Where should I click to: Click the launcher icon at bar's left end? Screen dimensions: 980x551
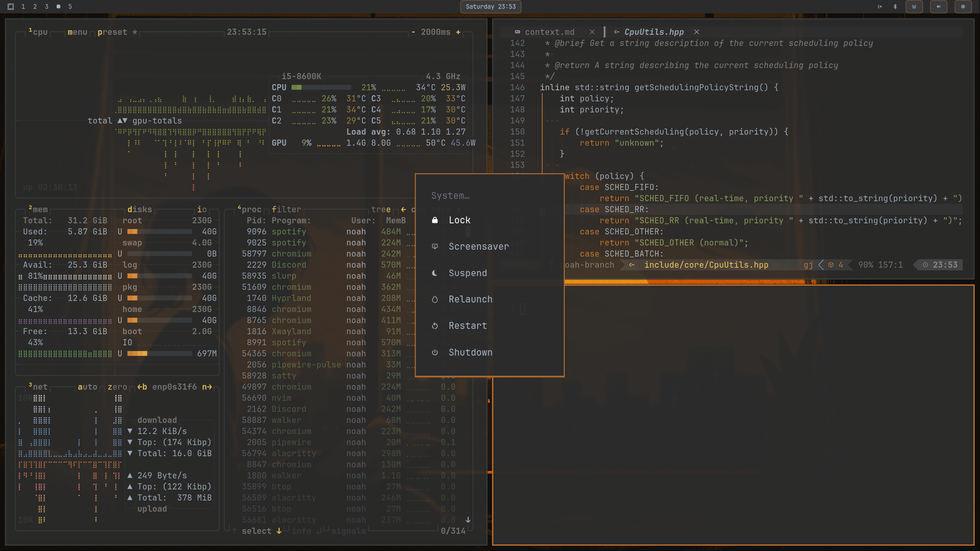11,7
